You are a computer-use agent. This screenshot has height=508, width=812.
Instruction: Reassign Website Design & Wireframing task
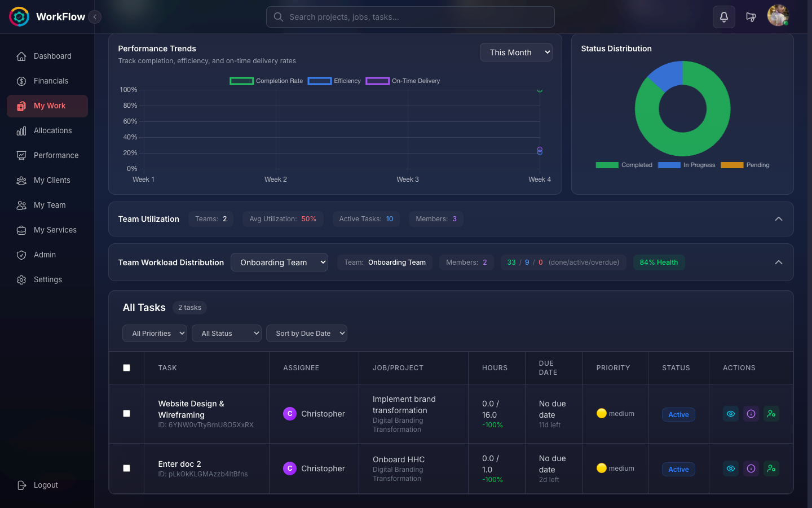tap(771, 414)
